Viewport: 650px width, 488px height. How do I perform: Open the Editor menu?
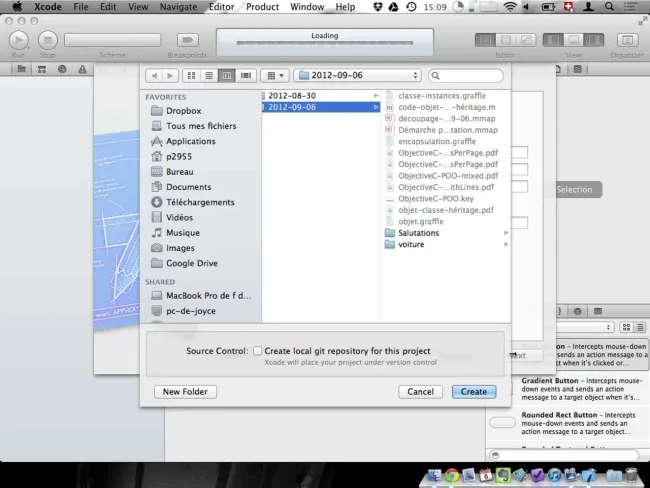tap(221, 7)
